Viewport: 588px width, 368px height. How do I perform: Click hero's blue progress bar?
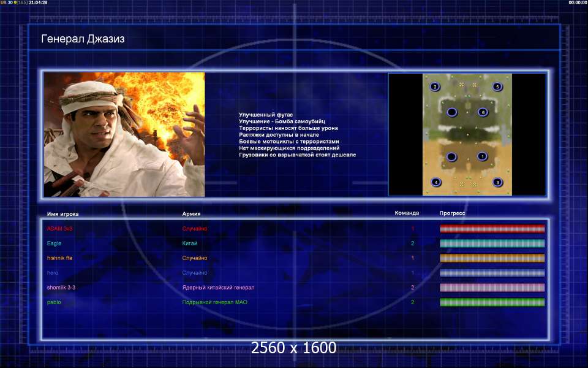[492, 272]
